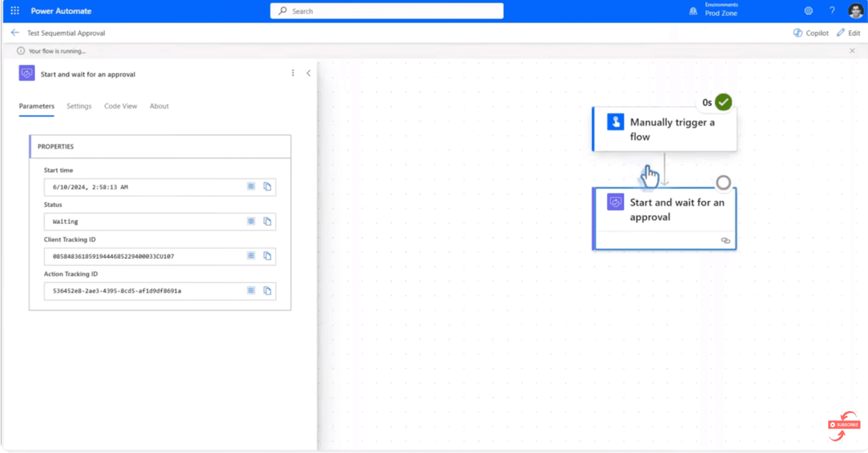Select the Parameters tab
The width and height of the screenshot is (868, 453).
click(x=37, y=106)
